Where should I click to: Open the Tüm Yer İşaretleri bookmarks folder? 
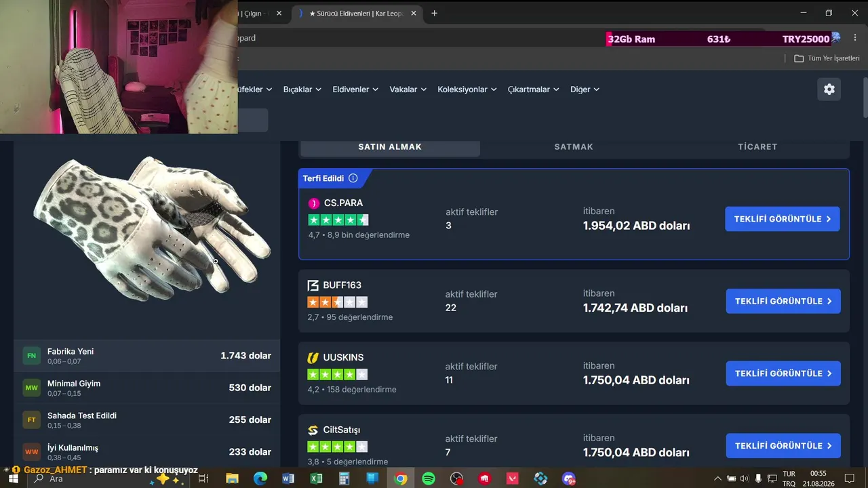pos(827,58)
